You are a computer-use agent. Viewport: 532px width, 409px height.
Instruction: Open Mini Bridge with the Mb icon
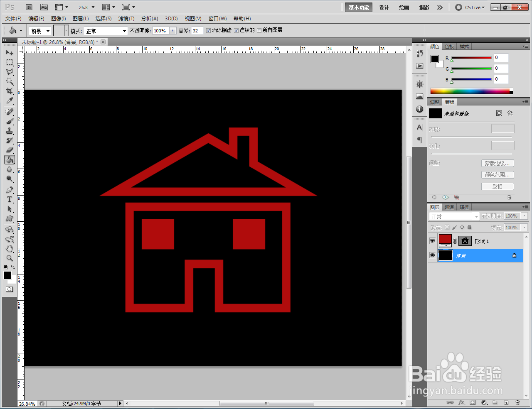click(x=44, y=7)
